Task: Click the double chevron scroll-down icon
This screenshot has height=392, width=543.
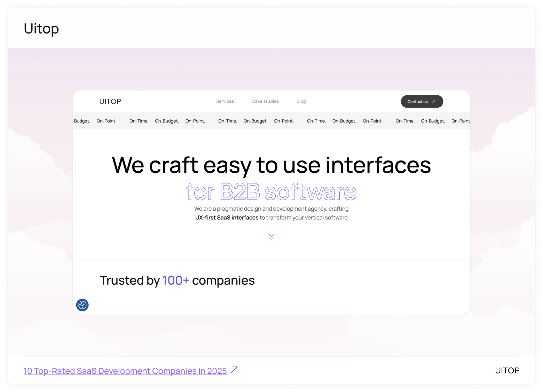Action: (x=271, y=237)
